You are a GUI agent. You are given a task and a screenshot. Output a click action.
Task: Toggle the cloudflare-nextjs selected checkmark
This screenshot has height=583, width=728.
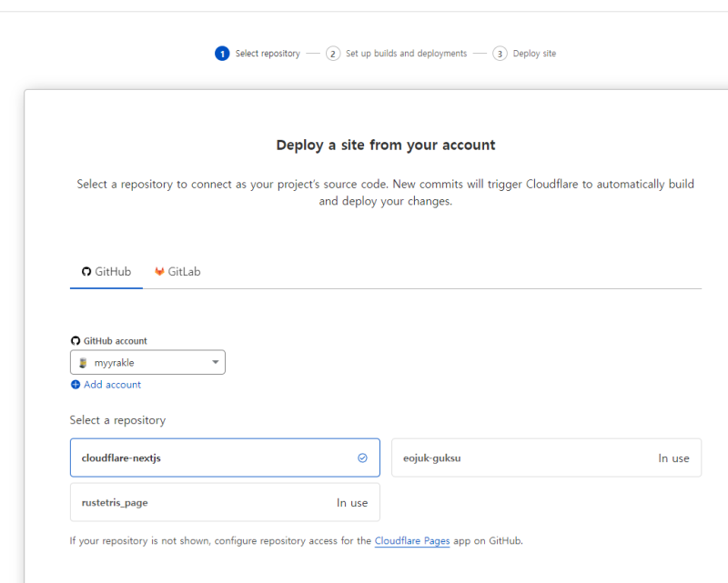[362, 458]
